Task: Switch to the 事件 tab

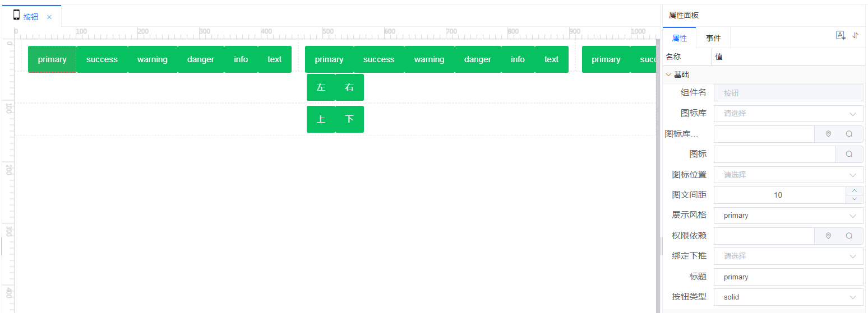Action: pyautogui.click(x=713, y=38)
